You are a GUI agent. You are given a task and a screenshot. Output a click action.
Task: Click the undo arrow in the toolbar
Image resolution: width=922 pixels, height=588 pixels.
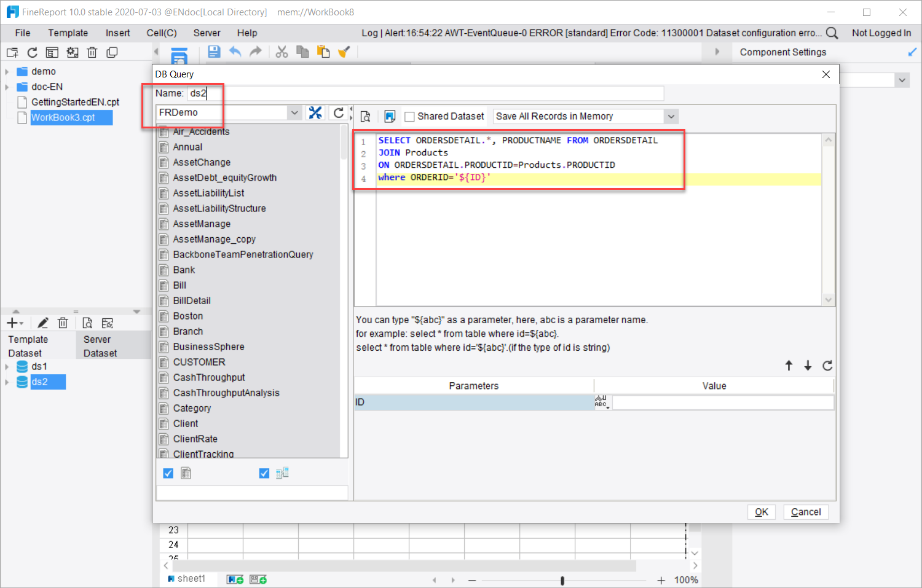coord(235,52)
